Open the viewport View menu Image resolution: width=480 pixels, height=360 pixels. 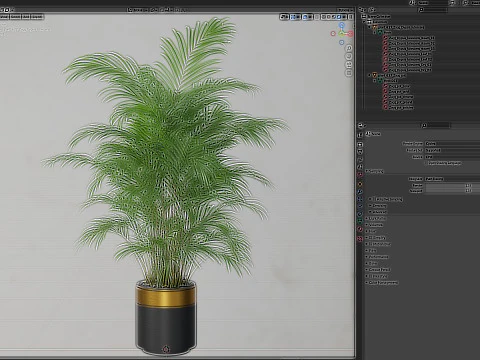pos(4,17)
